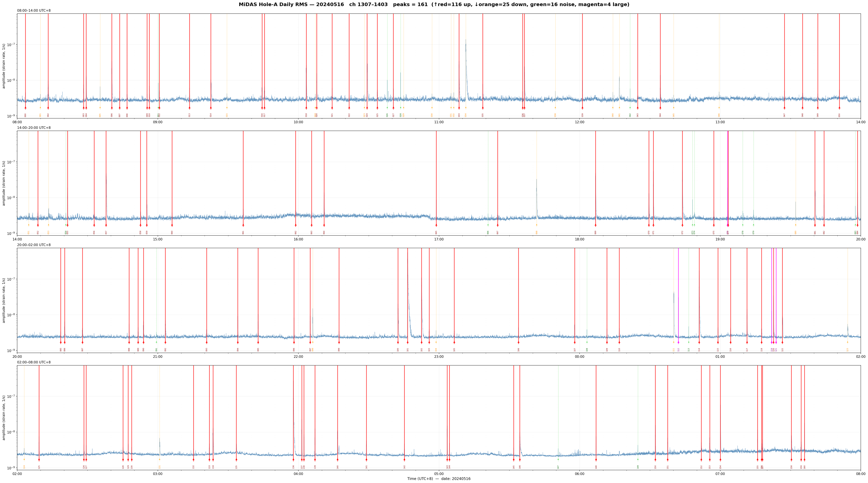This screenshot has height=483, width=868.
Task: Click the 16:00 time tick label
Action: click(298, 239)
